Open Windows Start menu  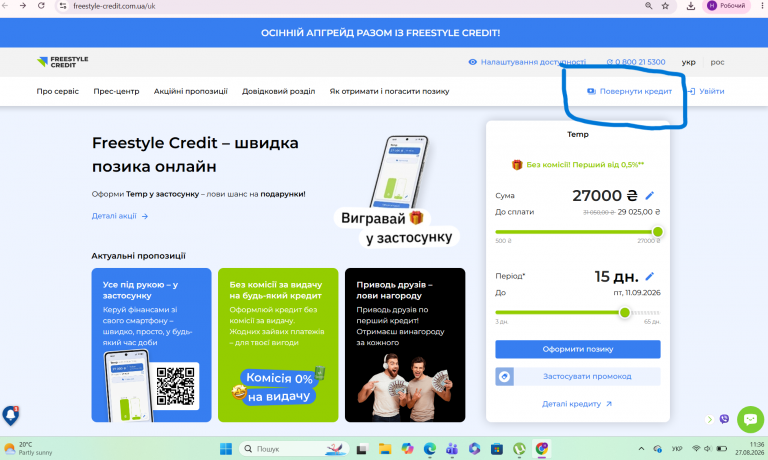(226, 449)
